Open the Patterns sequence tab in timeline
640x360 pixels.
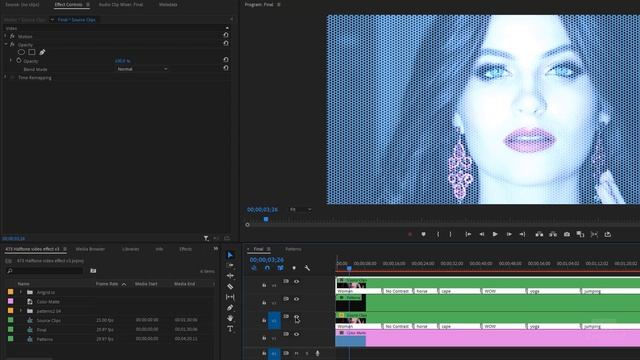(293, 249)
